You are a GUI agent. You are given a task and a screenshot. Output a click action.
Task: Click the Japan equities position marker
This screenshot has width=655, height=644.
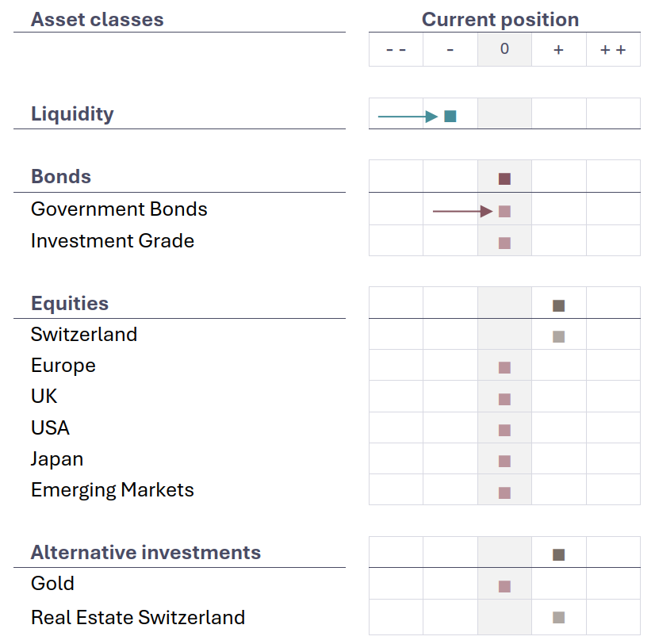[x=504, y=462]
